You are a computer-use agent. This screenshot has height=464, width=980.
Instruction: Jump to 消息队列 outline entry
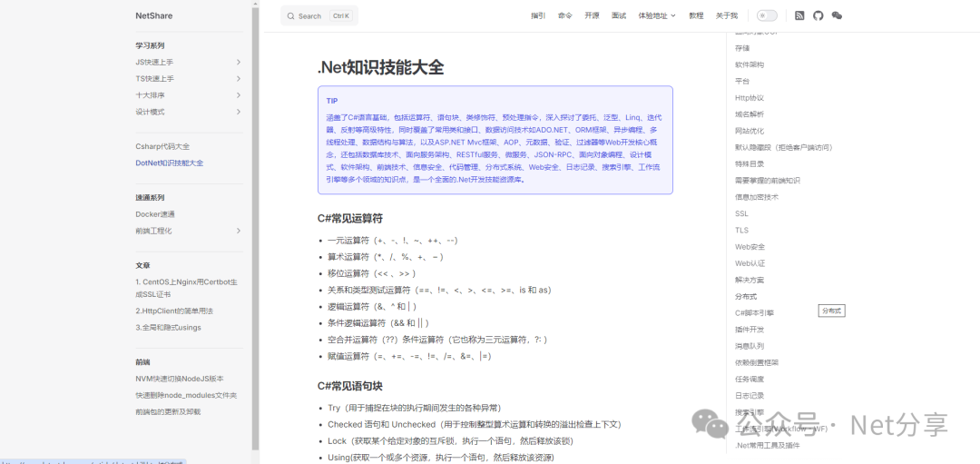(750, 346)
